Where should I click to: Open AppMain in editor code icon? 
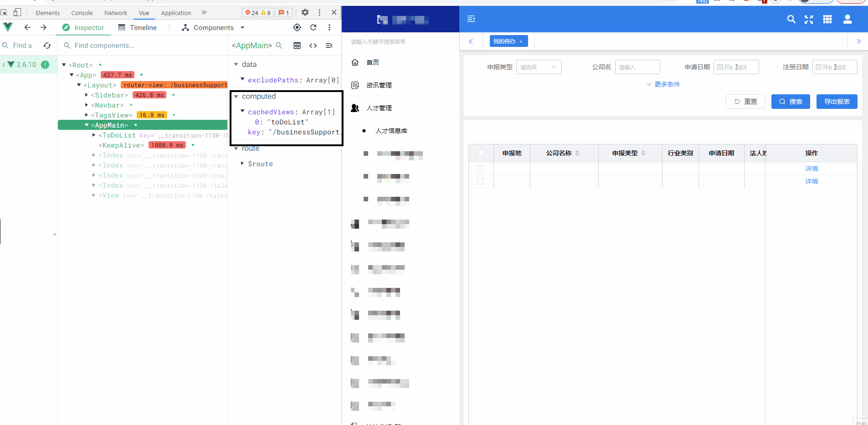pyautogui.click(x=313, y=46)
